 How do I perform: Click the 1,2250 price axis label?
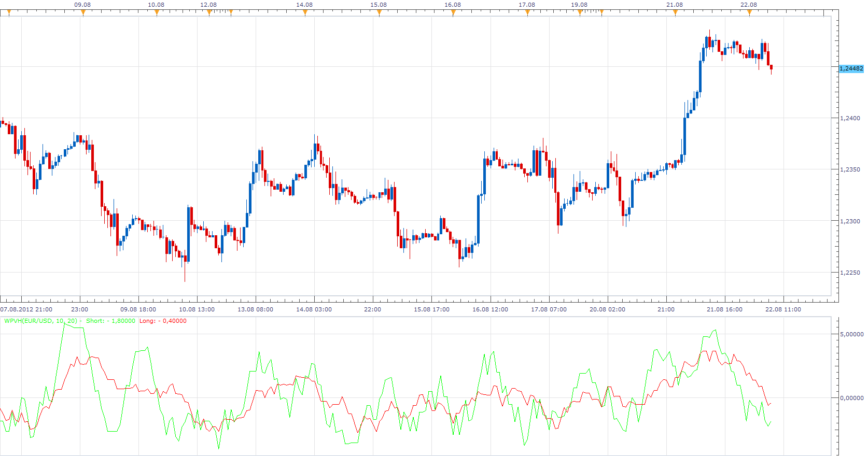tap(850, 273)
